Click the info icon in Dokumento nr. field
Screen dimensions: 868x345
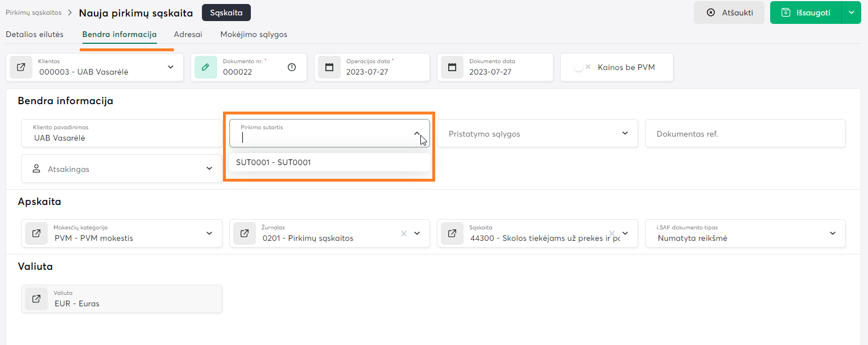coord(292,67)
